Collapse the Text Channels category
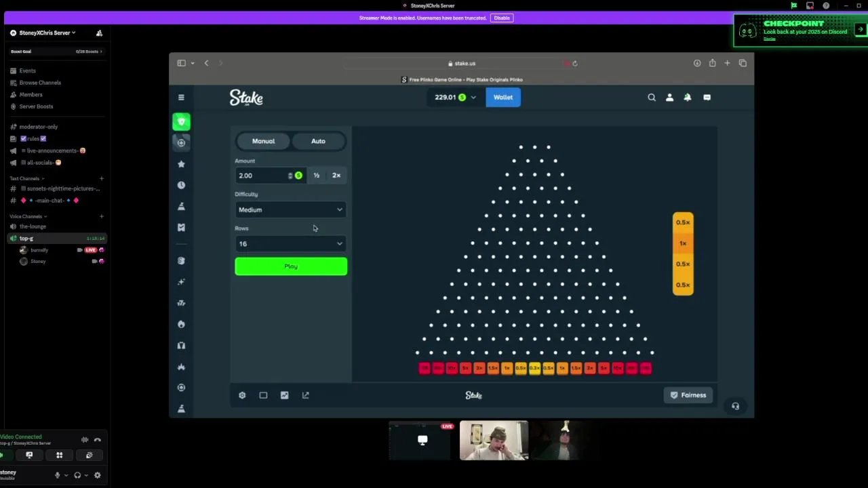The height and width of the screenshot is (488, 868). click(x=26, y=178)
